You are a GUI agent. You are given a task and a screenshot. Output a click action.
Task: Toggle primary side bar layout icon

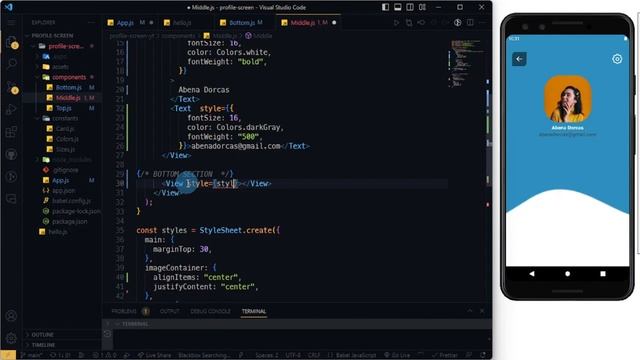point(385,7)
